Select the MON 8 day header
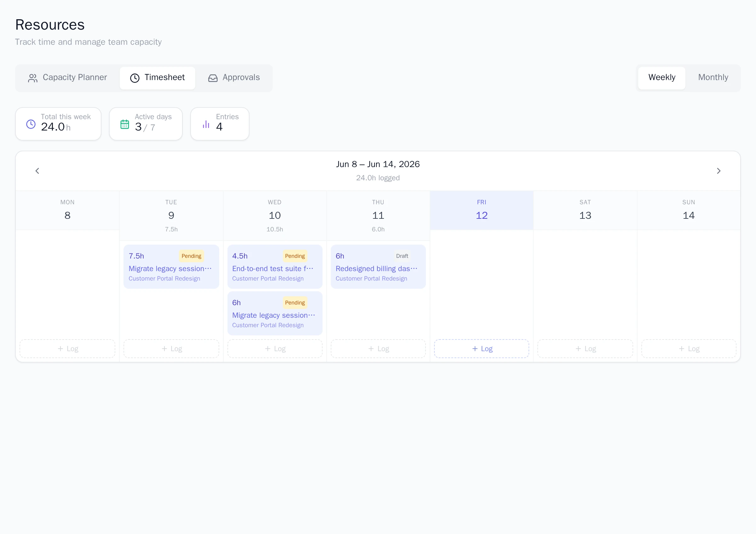 tap(67, 210)
